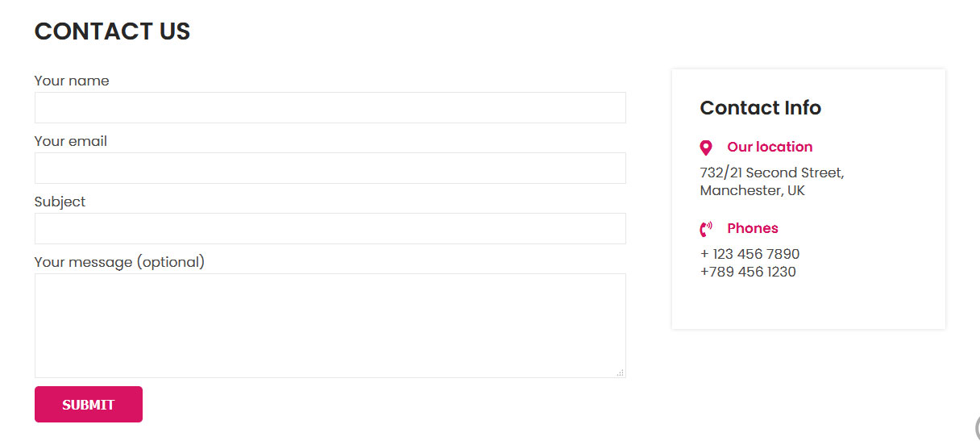The width and height of the screenshot is (980, 441).
Task: Focus the Your name input field
Action: click(x=330, y=107)
